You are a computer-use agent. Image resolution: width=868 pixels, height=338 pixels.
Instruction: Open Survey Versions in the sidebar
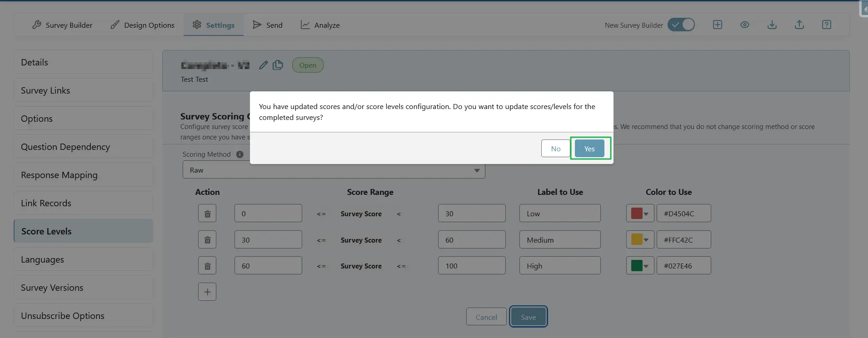[x=84, y=288]
